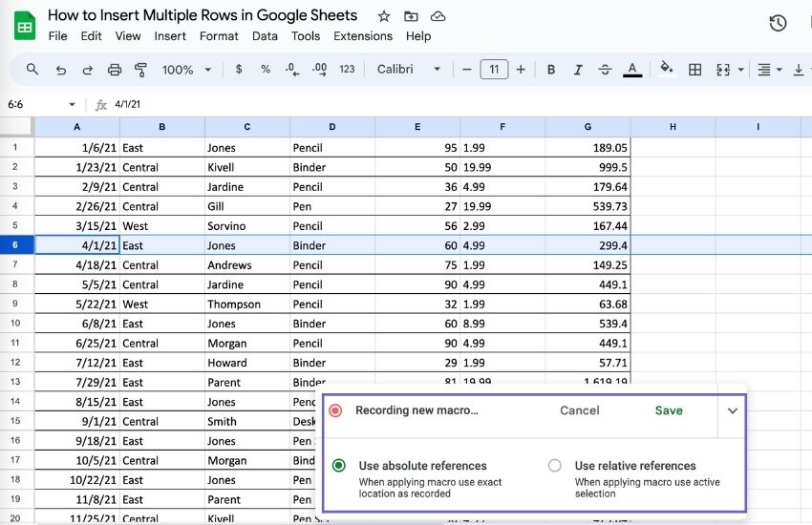Collapse the macro recording panel chevron
Screen dimensions: 812x525
[x=733, y=410]
